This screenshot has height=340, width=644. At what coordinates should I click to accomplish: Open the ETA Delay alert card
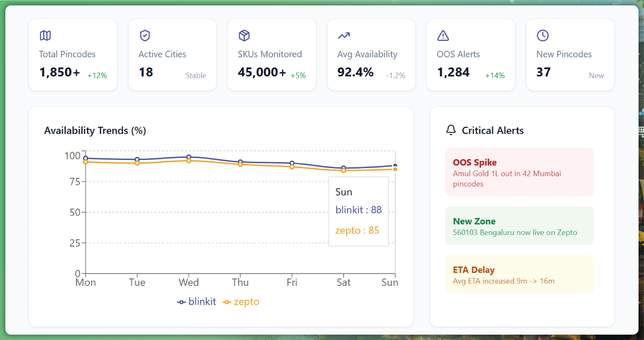pyautogui.click(x=519, y=274)
